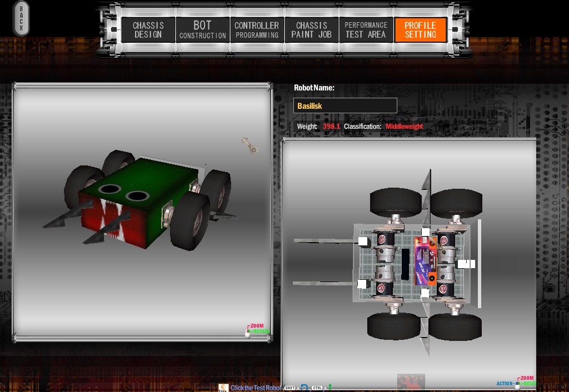Open the Controller Programming tab

tap(257, 30)
